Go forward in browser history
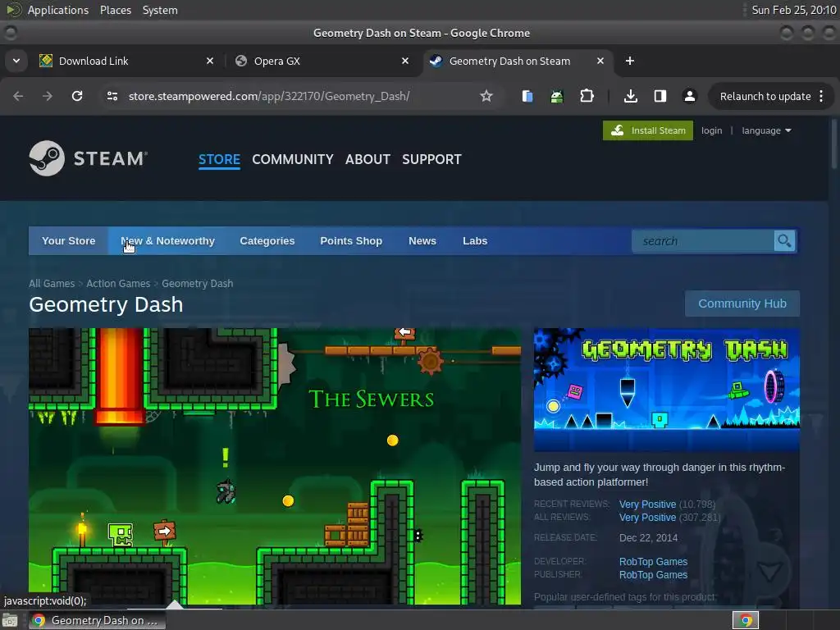Image resolution: width=840 pixels, height=630 pixels. [48, 96]
